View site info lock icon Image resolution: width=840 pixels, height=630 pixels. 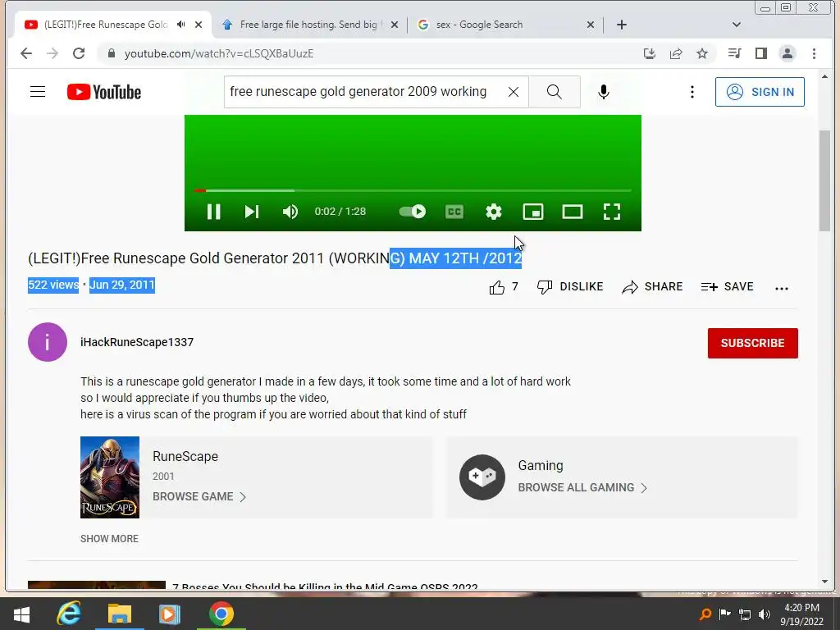tap(112, 53)
